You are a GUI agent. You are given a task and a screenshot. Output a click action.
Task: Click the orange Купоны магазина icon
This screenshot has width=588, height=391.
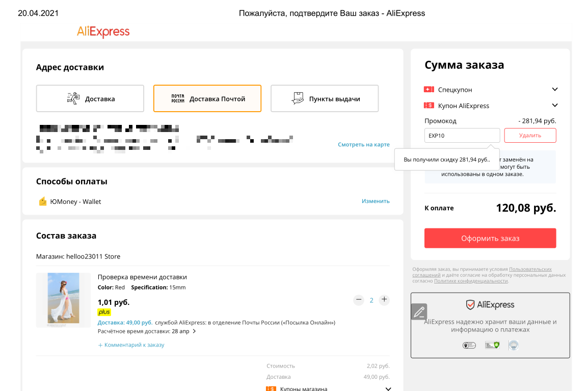271,388
